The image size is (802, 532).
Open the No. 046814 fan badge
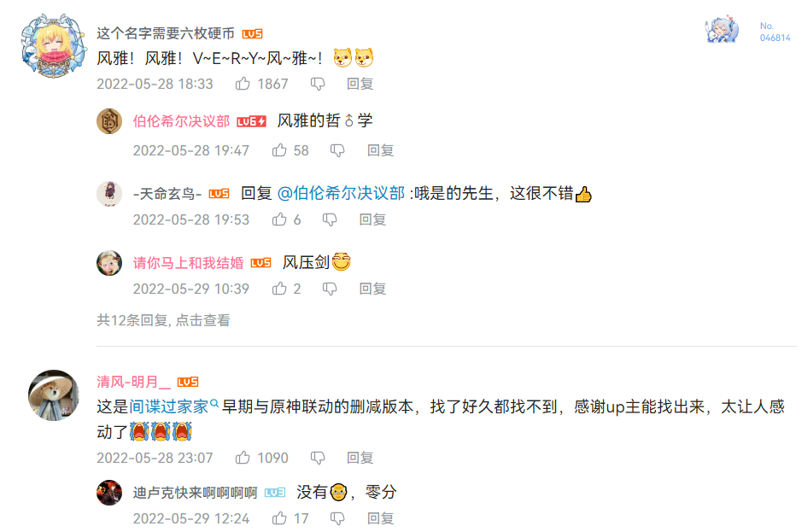click(748, 31)
